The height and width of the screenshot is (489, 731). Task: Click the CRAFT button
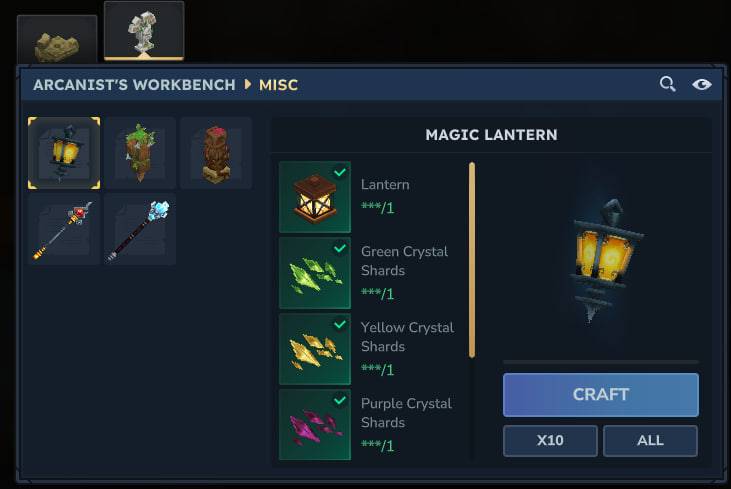pos(600,394)
